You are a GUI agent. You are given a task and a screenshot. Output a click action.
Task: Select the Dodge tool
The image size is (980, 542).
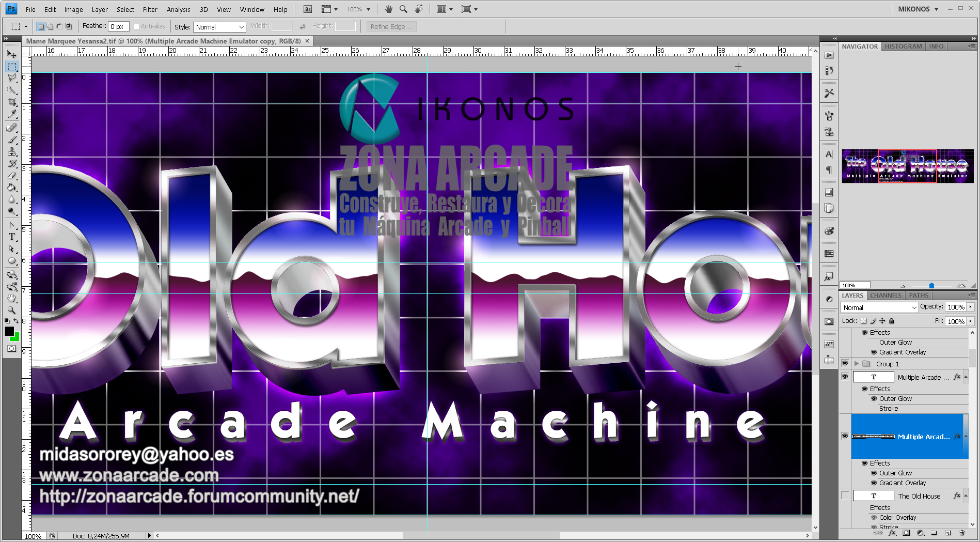tap(12, 211)
